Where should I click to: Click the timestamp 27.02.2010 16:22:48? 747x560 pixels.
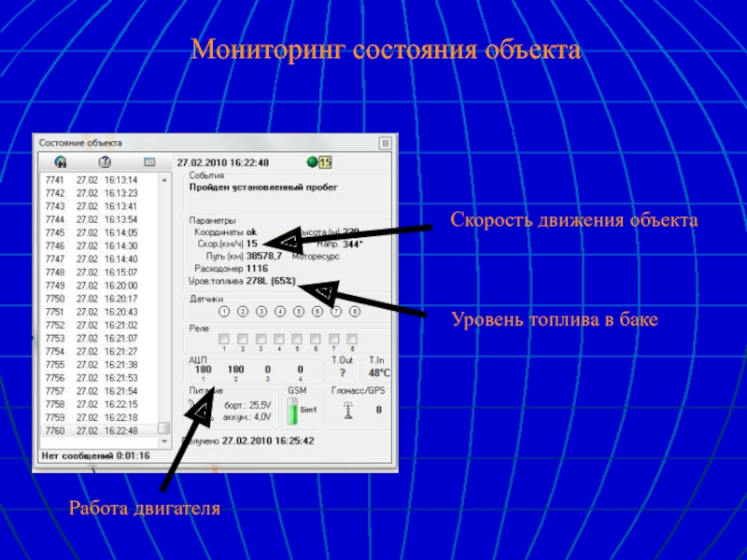(x=223, y=162)
